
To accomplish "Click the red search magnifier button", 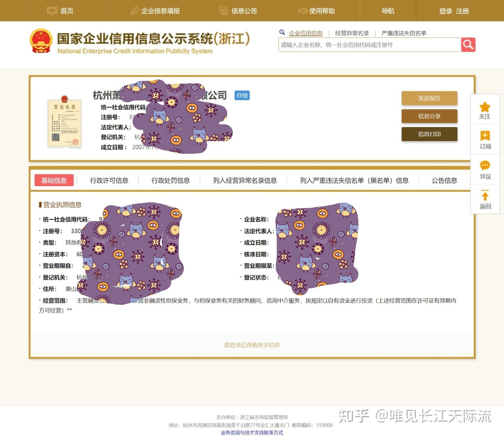I will pos(468,45).
